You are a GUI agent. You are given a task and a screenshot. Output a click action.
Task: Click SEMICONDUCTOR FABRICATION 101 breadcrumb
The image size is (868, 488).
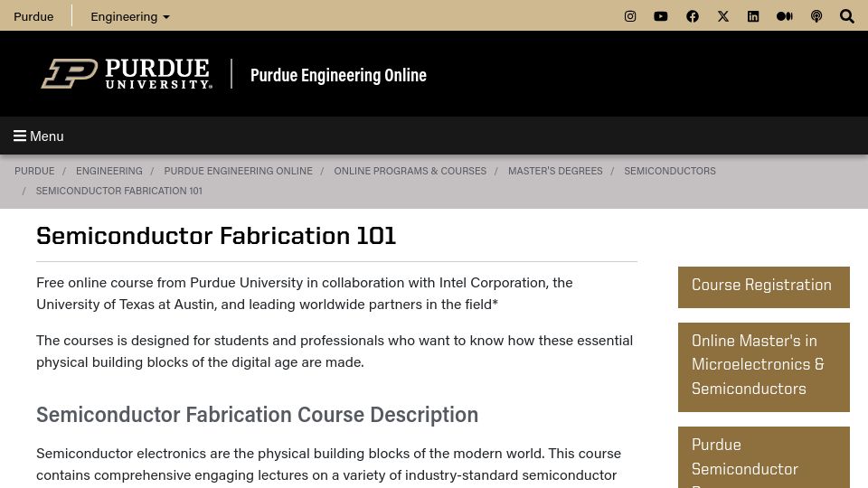119,191
